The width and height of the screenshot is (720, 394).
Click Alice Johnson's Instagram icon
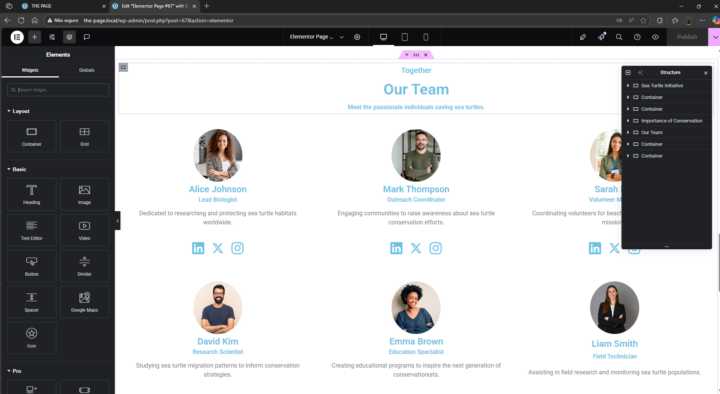coord(237,248)
